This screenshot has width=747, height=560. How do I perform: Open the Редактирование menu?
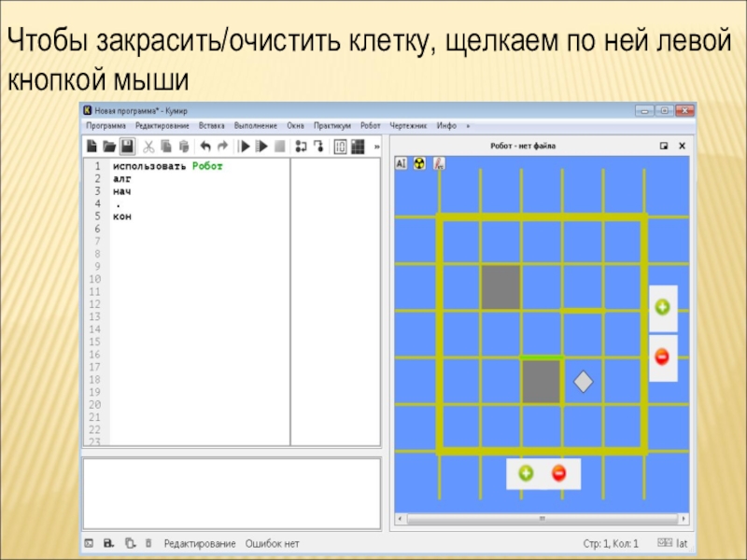click(x=162, y=126)
